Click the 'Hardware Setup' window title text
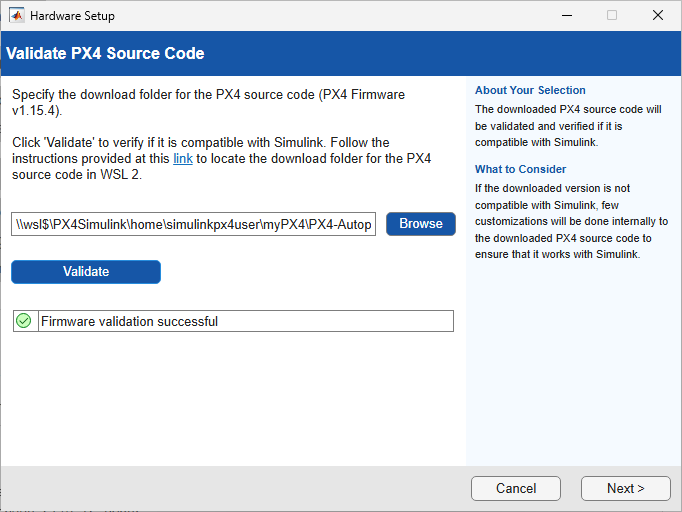682x512 pixels. [x=72, y=16]
